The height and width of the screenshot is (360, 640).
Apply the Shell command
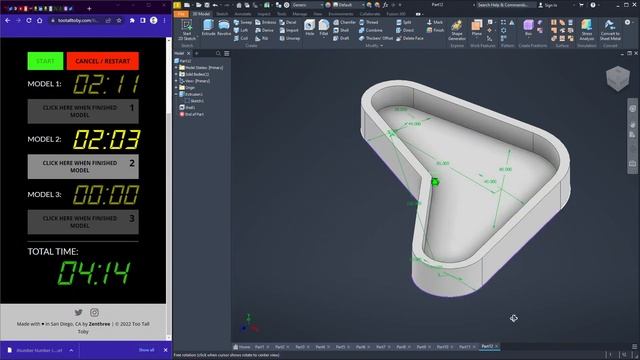341,30
